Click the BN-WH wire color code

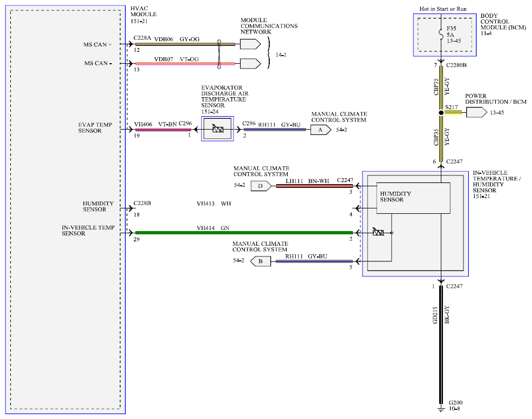(318, 181)
